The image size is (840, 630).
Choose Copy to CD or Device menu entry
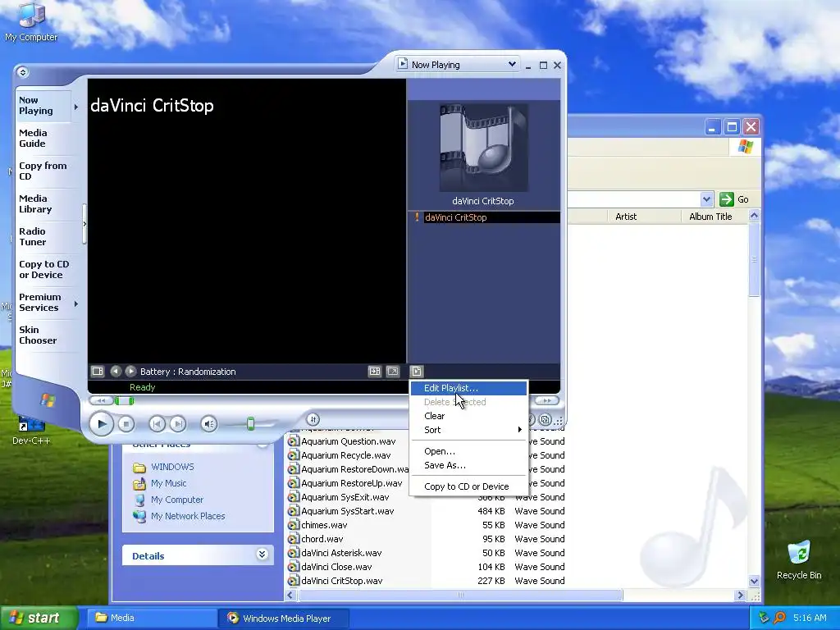coord(468,486)
